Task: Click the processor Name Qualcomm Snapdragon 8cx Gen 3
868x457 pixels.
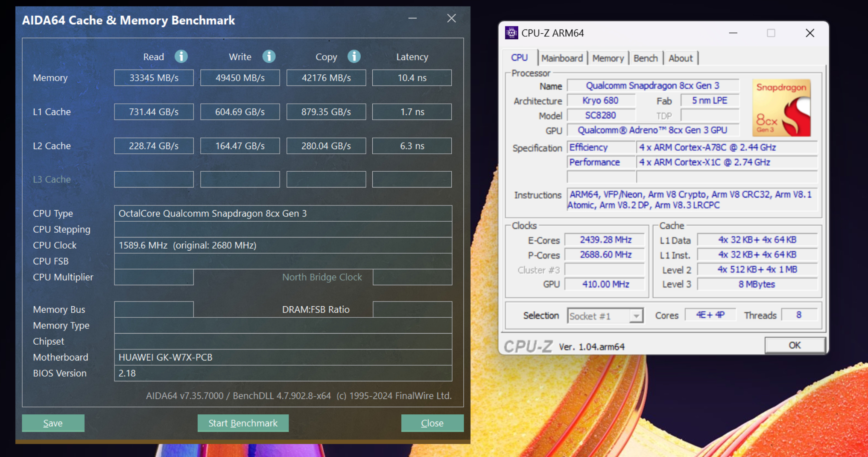Action: pos(653,86)
